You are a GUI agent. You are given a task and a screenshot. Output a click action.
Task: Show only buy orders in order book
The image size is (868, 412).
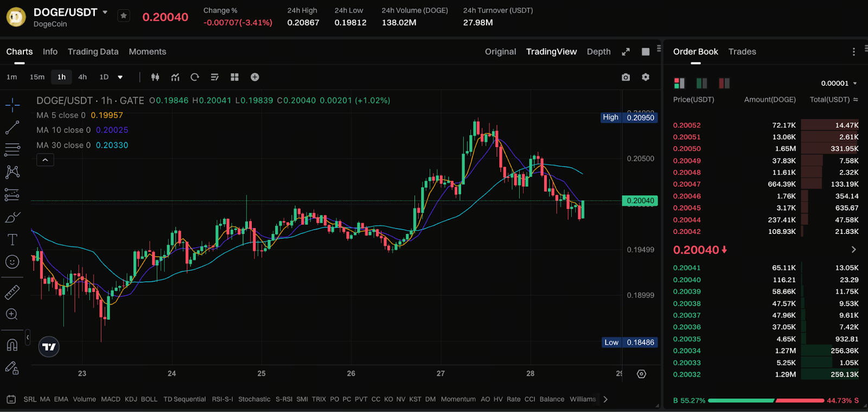[701, 83]
